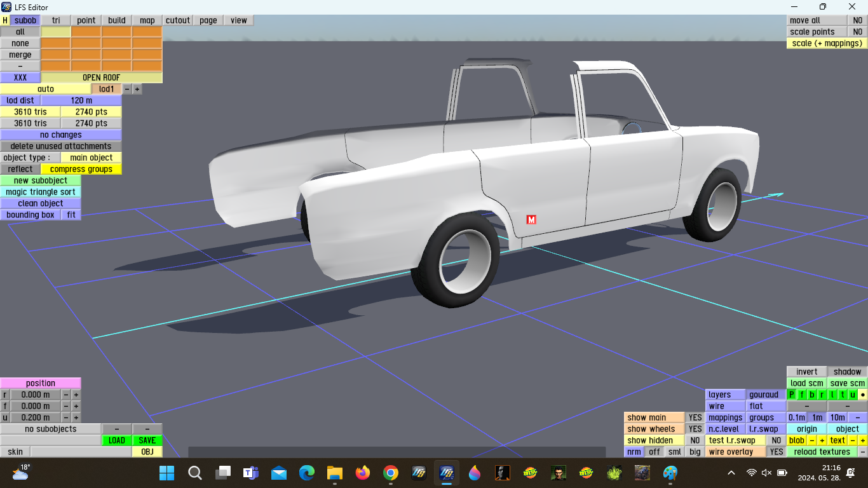Open Google Chrome from the taskbar

391,473
